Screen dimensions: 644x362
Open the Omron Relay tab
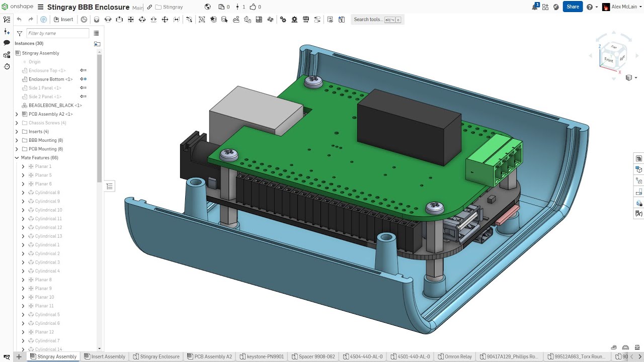coord(454,356)
